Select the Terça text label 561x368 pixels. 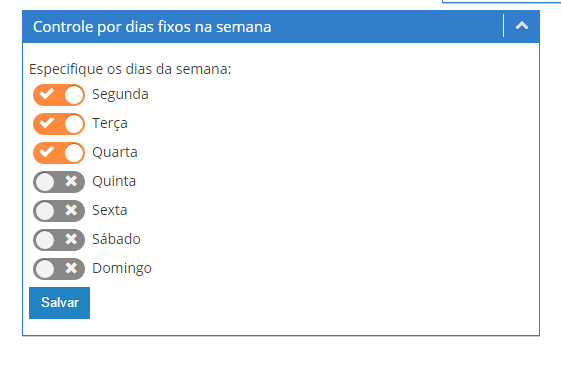pyautogui.click(x=110, y=123)
